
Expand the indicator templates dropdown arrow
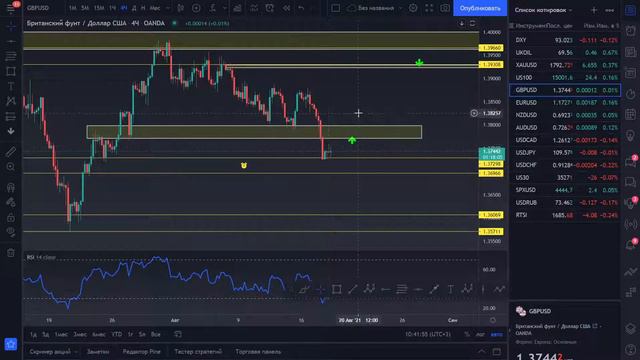pyautogui.click(x=224, y=8)
